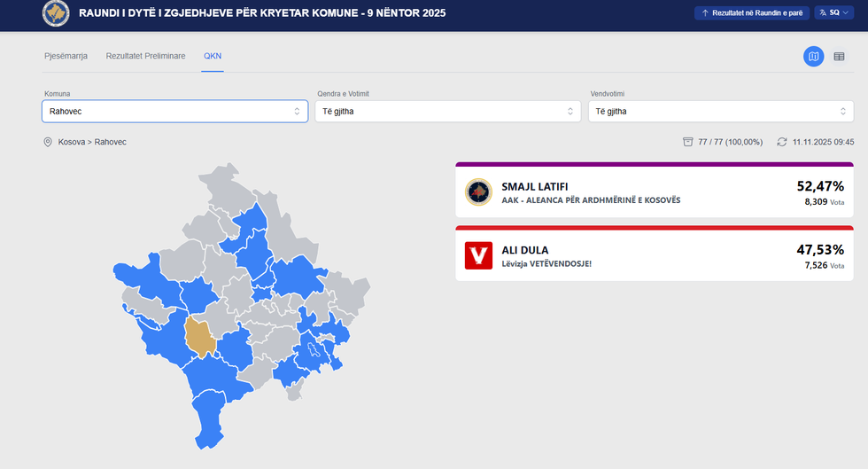Open the Vendvotimi dropdown
Viewport: 868px width, 469px height.
[720, 111]
